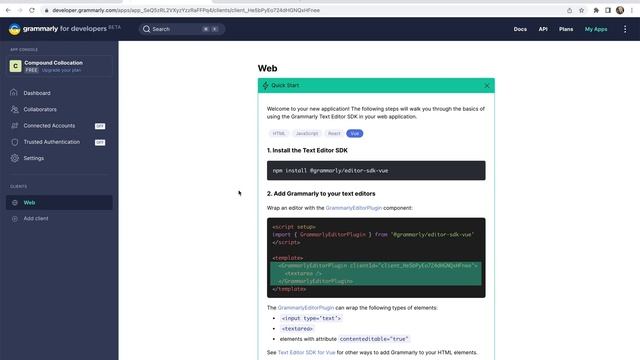Click the Compound Collocation app name

point(53,62)
